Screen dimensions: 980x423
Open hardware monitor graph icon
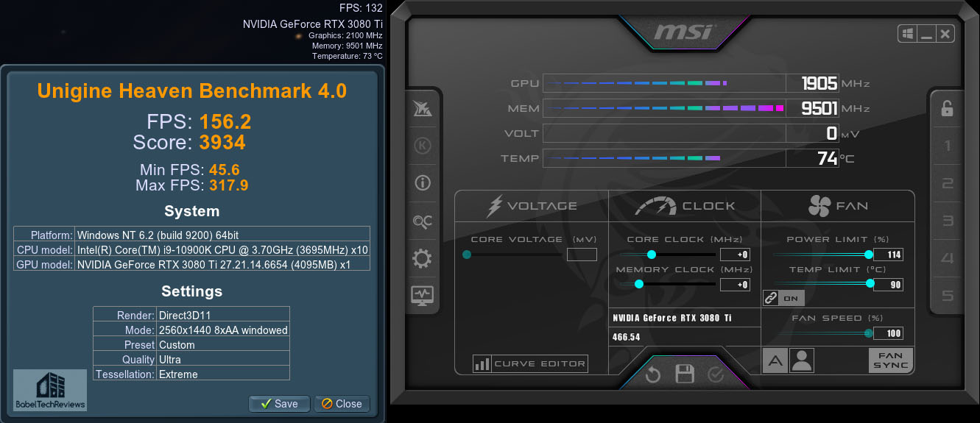pyautogui.click(x=423, y=295)
